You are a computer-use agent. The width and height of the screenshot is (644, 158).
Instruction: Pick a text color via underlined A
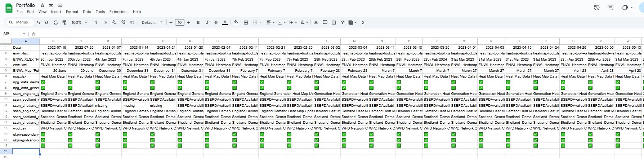click(x=225, y=22)
